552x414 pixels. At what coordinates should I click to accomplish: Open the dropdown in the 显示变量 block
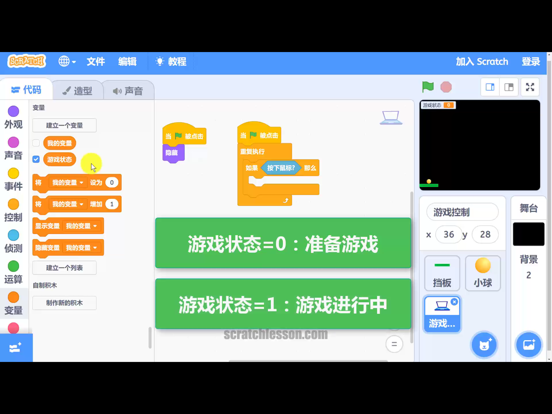pos(81,226)
